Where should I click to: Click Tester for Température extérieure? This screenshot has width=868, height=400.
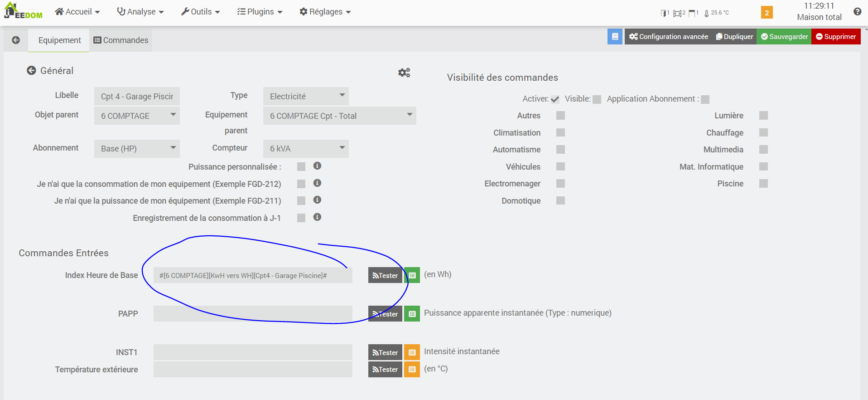(385, 369)
